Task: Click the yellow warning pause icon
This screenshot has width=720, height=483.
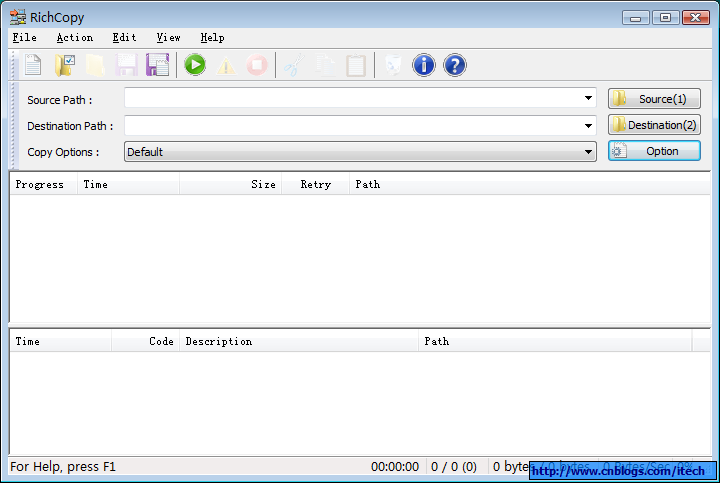Action: 226,65
